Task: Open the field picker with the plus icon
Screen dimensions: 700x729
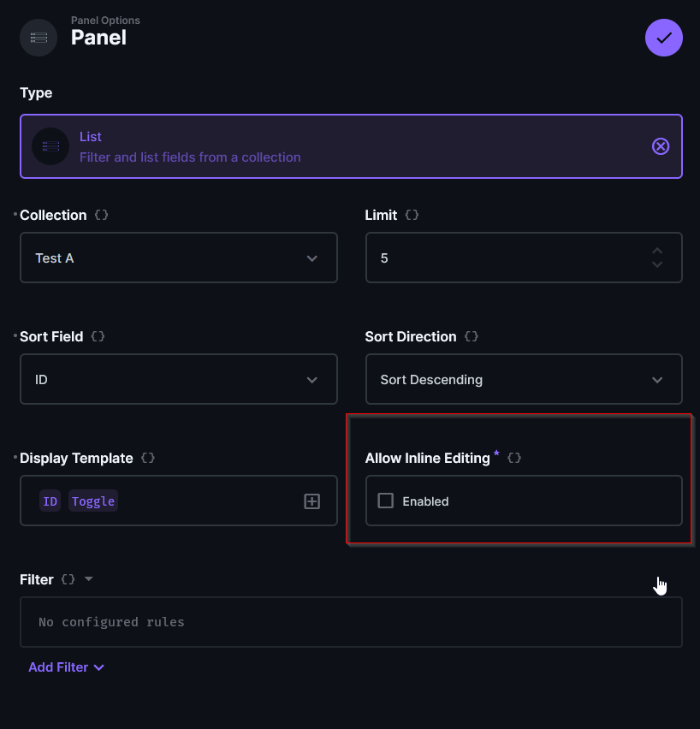Action: click(x=311, y=501)
